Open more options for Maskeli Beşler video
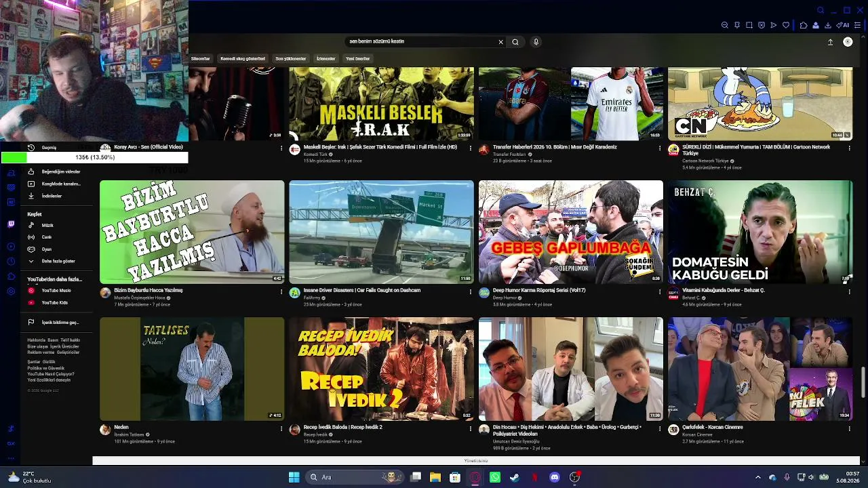Screen dimensions: 868x488 [471, 148]
